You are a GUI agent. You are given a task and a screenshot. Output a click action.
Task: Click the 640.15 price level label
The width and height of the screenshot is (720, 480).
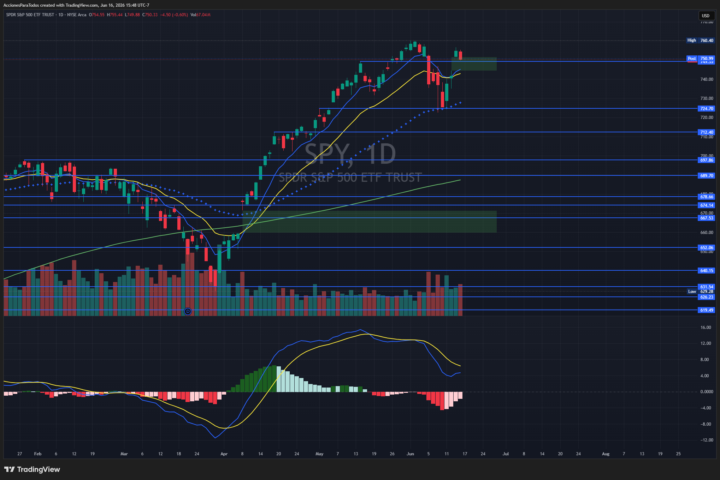pos(706,271)
